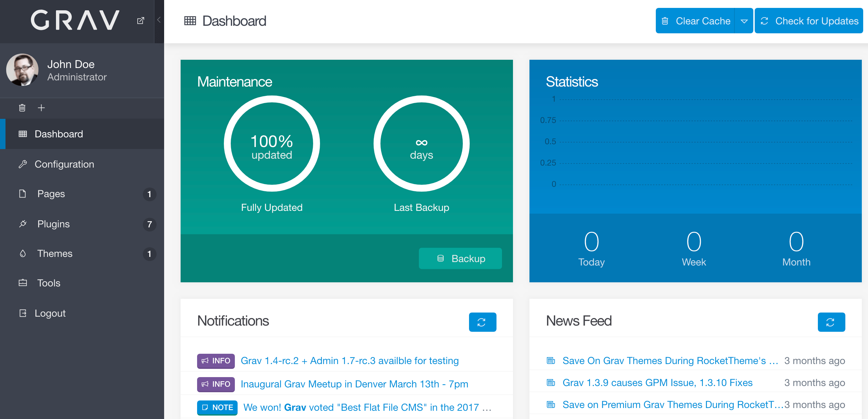Click the plus icon to add content
868x419 pixels.
pos(41,107)
